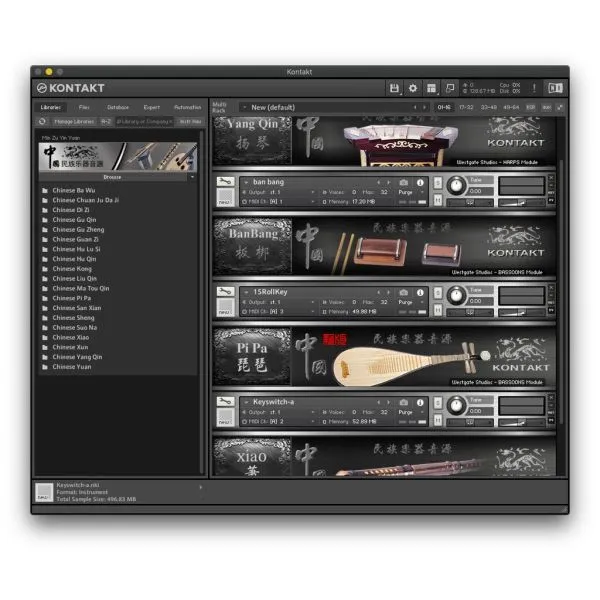This screenshot has height=600, width=600.
Task: Click the wrench icon for Keyswitch-a
Action: point(226,402)
